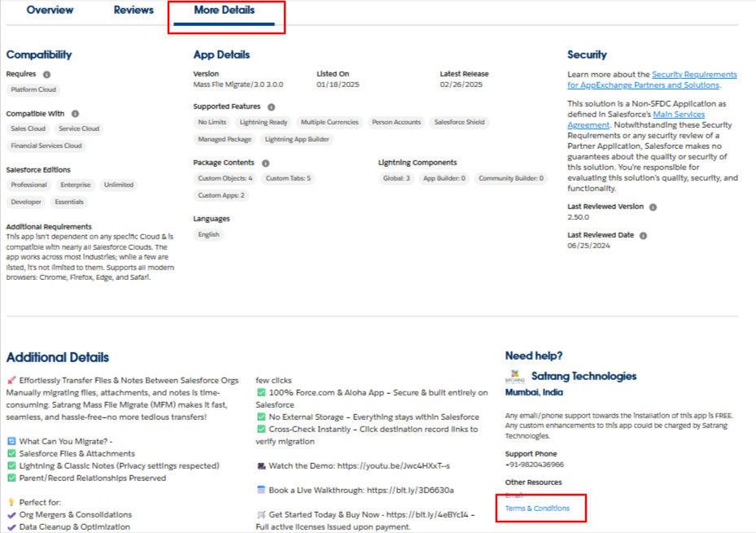Click the version text Mass File Migrate/3.0 3.0.0
This screenshot has width=756, height=533.
pyautogui.click(x=238, y=85)
